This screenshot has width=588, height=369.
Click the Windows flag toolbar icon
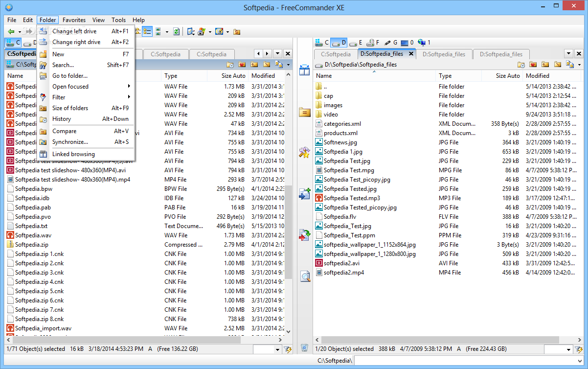pyautogui.click(x=202, y=31)
